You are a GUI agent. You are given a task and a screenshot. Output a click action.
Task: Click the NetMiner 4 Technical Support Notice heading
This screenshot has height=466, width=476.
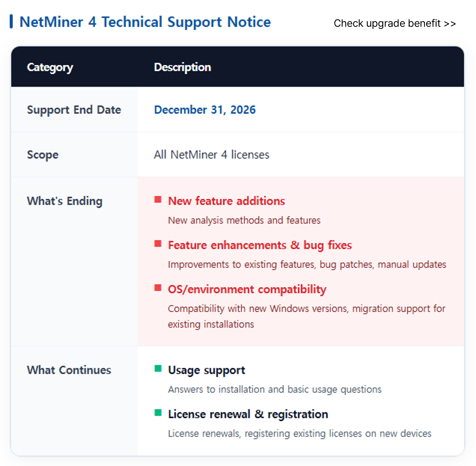(x=145, y=22)
